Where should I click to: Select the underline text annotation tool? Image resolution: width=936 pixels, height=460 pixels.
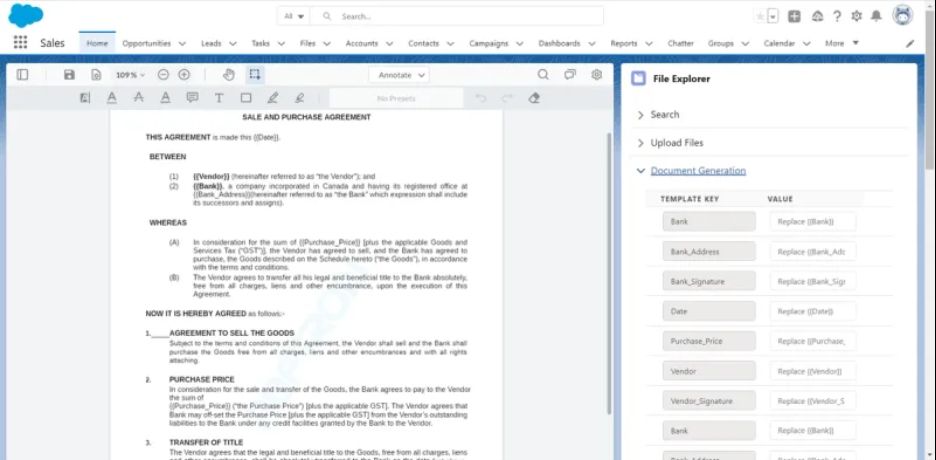(x=112, y=98)
